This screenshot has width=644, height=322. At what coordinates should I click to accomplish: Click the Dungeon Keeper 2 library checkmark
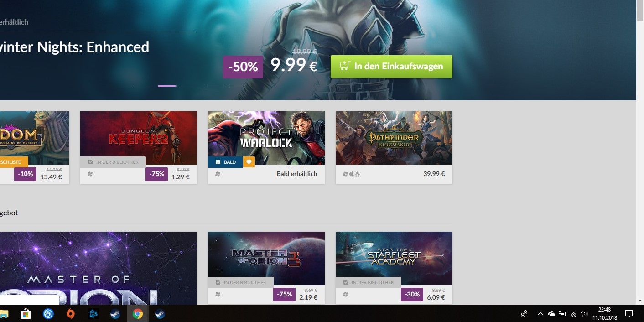point(90,162)
